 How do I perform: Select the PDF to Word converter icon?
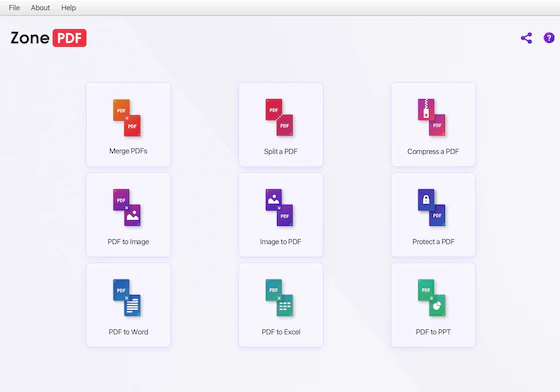[x=127, y=298]
